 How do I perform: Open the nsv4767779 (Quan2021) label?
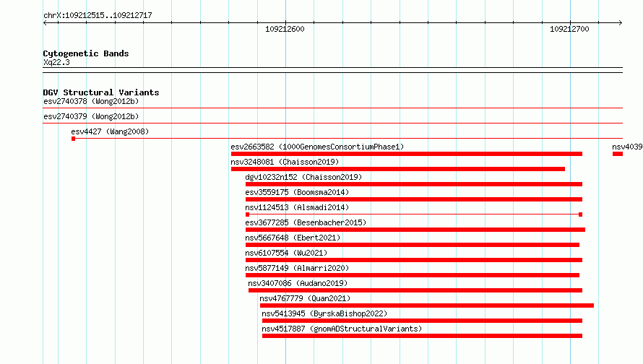click(x=305, y=298)
